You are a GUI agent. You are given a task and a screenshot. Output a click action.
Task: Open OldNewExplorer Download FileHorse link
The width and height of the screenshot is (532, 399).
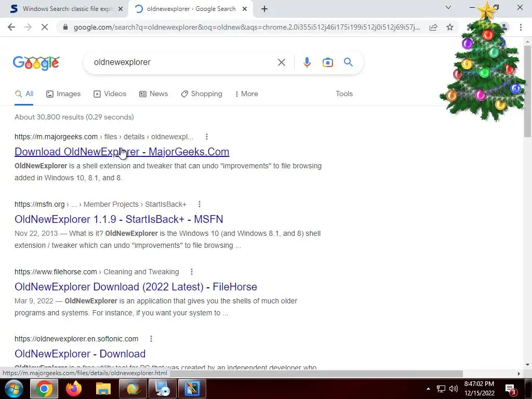click(x=136, y=287)
